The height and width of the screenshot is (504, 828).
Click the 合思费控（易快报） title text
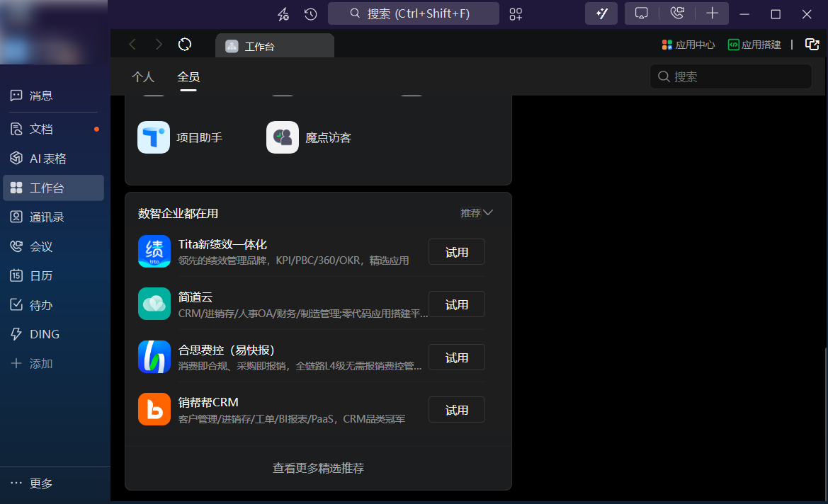point(227,350)
